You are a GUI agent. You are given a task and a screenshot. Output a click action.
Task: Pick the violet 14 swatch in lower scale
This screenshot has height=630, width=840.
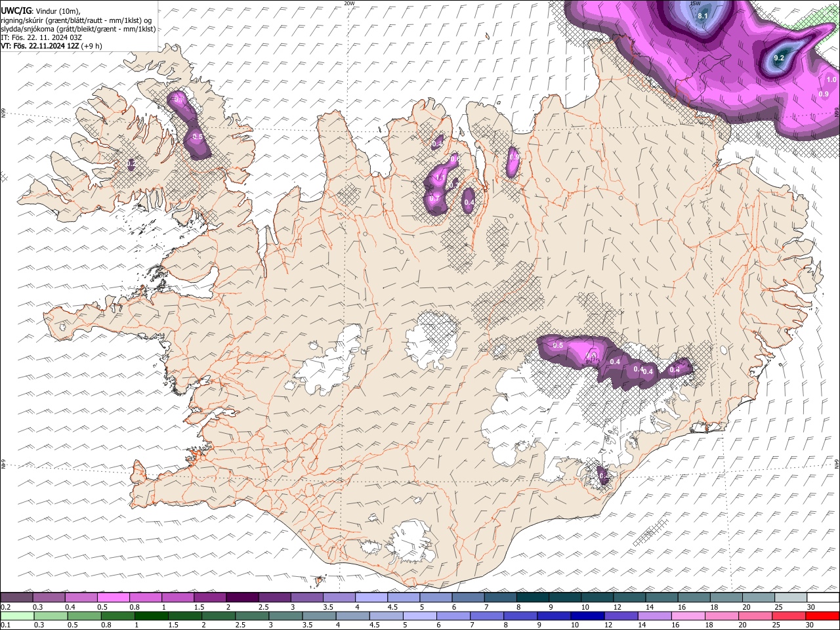point(654,616)
